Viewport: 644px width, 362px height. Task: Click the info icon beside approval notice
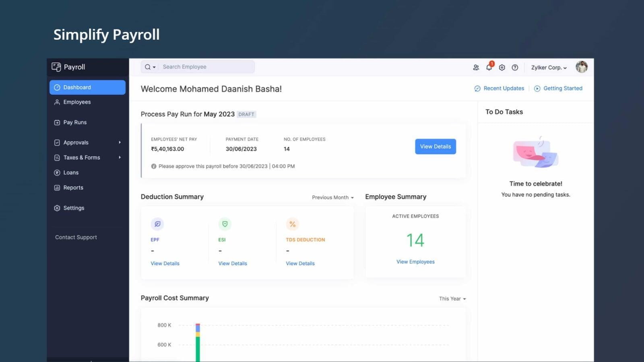(153, 166)
